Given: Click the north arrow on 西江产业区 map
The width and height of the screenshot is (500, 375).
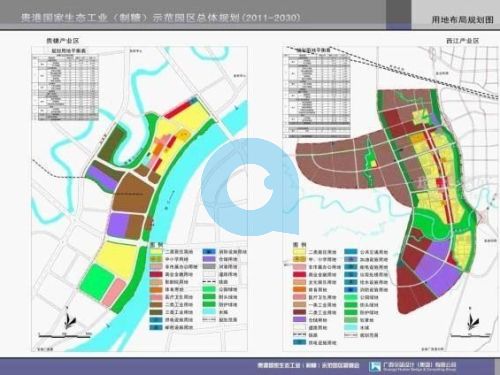Looking at the screenshot, I should point(473,318).
